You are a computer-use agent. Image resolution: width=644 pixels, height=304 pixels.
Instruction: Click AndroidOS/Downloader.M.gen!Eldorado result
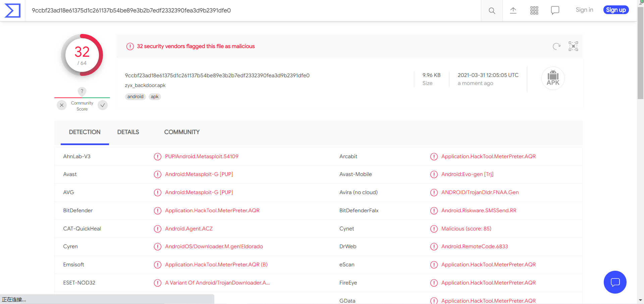tap(214, 247)
